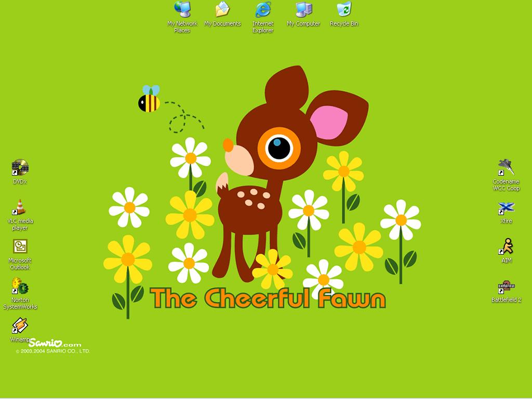Select the Internet Explorer desktop icon

coord(263,9)
